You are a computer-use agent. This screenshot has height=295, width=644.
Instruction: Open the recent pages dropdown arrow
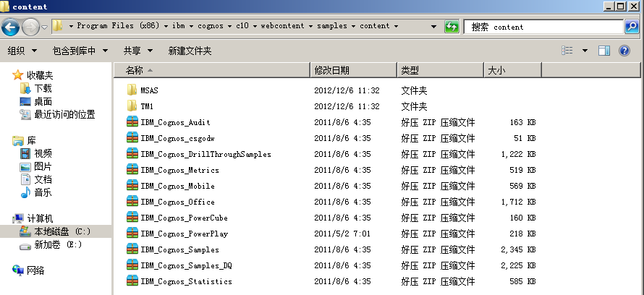44,27
